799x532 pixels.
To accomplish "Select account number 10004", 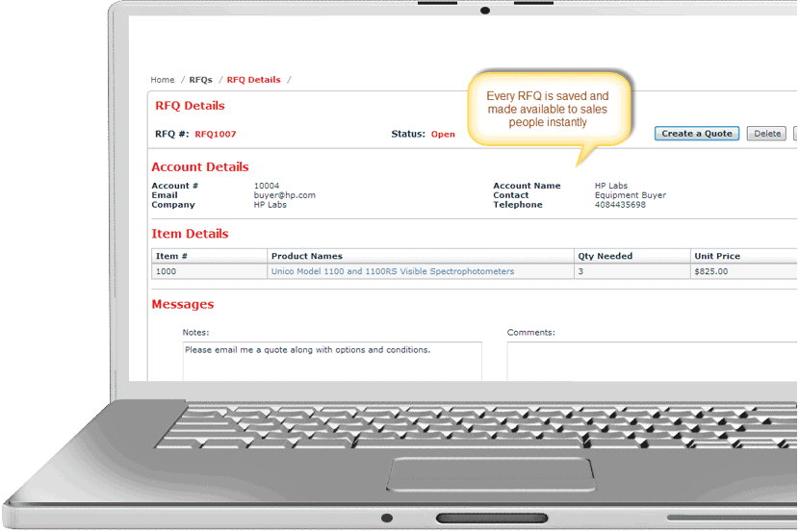I will tap(267, 186).
